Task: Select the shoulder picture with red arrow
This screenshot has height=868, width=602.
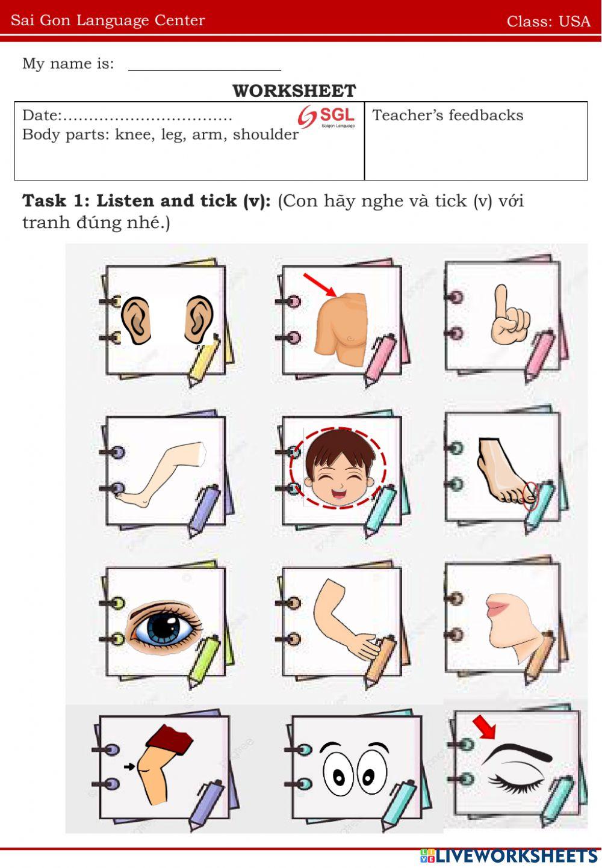Action: (341, 322)
